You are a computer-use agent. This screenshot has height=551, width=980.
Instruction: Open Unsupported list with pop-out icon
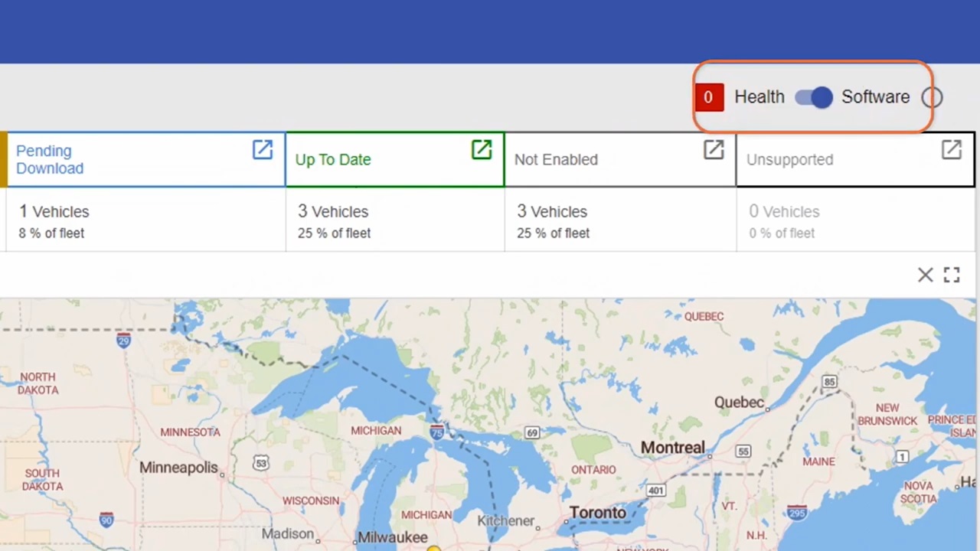[x=951, y=150]
